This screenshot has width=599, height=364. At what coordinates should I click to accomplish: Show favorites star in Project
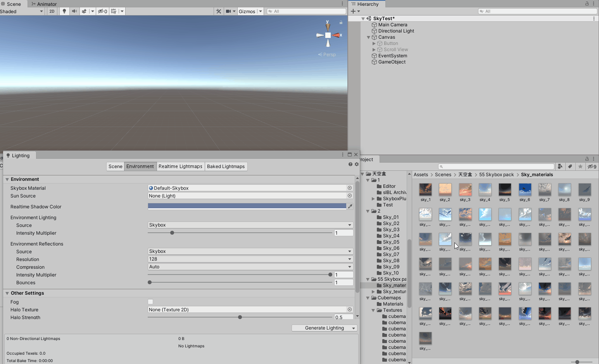(580, 167)
